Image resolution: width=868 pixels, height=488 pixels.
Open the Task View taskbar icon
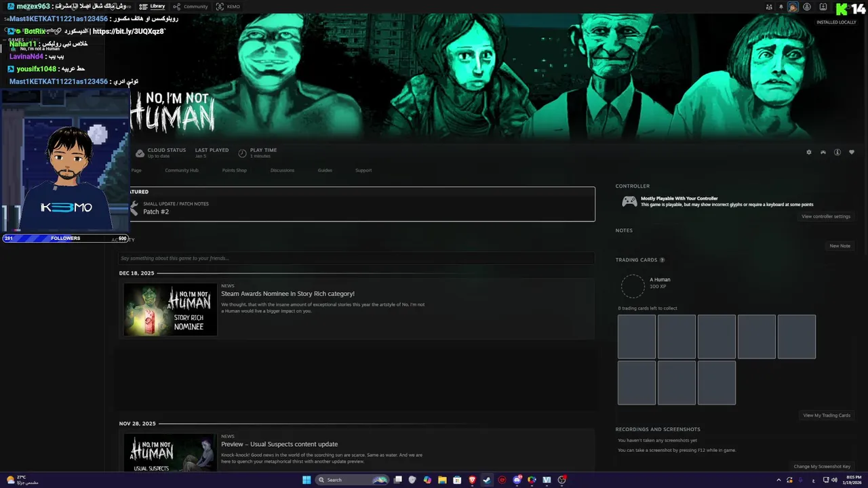[x=397, y=480]
